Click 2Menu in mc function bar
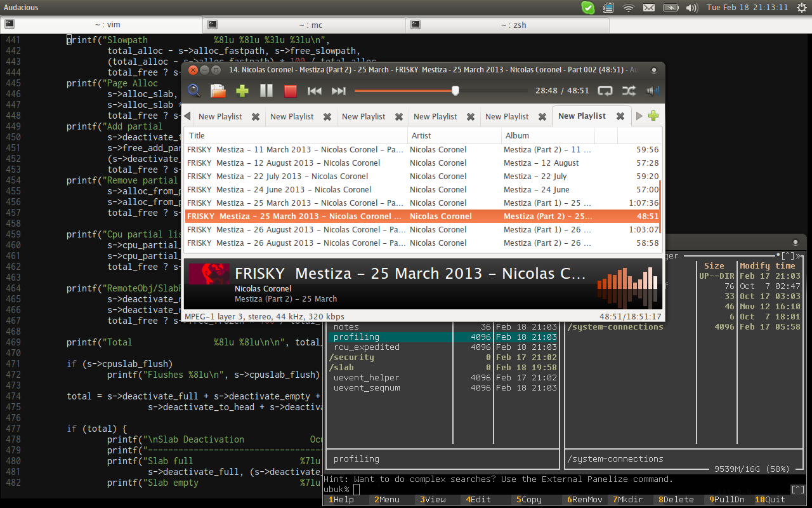 pos(387,500)
